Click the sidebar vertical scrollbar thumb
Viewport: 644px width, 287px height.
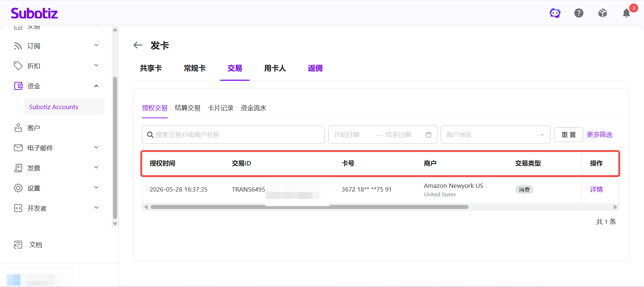115,148
